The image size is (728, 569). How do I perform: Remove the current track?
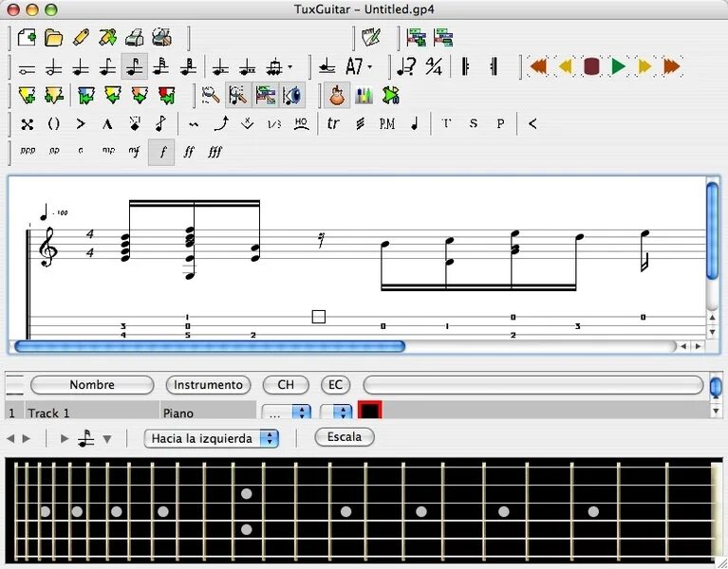click(x=443, y=37)
